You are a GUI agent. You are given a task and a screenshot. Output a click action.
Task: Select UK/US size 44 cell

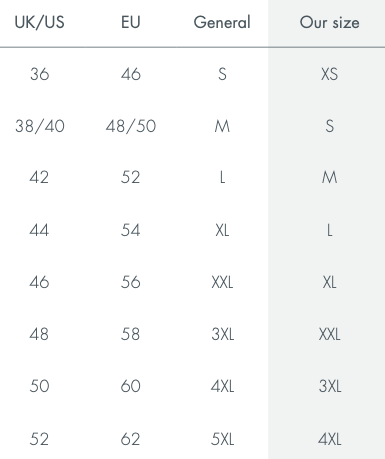tap(39, 230)
